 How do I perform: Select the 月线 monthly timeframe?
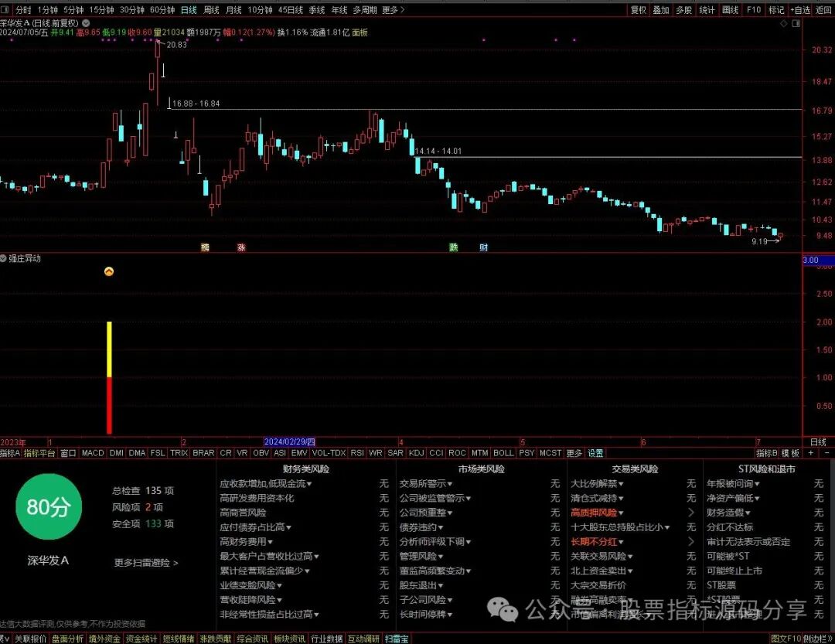click(233, 9)
